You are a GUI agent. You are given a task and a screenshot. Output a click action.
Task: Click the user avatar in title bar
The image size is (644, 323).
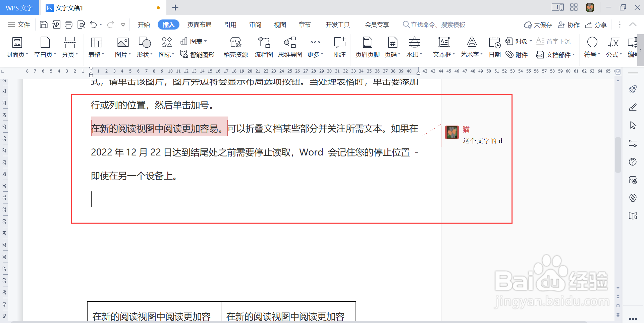pyautogui.click(x=590, y=7)
